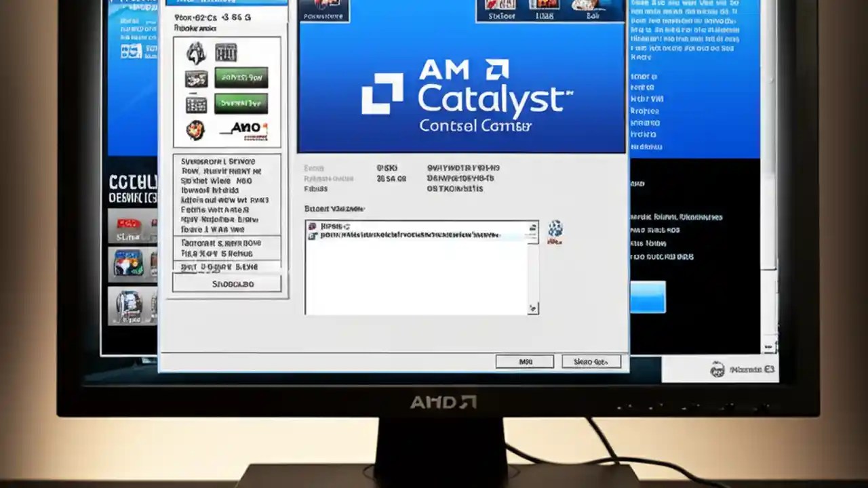
Task: Click the Shocacbo button under the feature list
Action: (231, 283)
